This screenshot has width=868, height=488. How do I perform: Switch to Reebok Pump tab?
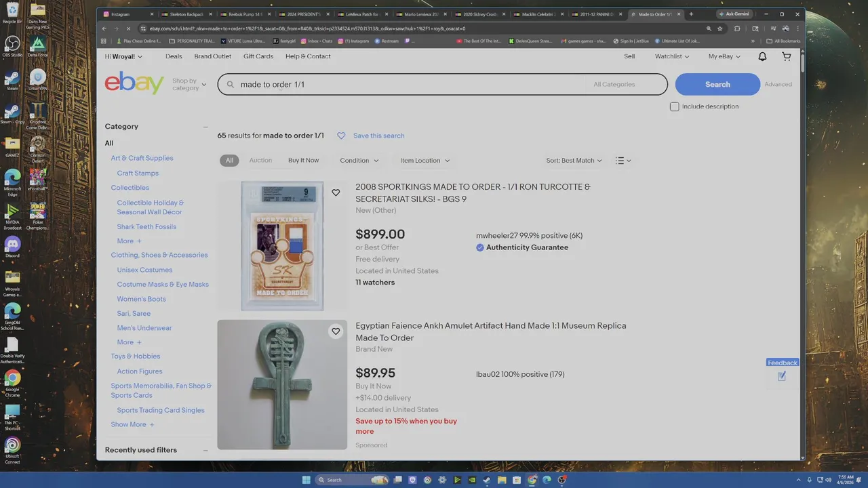point(245,14)
